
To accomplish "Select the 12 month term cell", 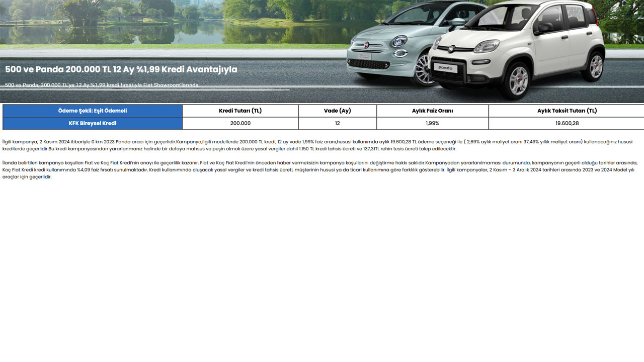I will pos(337,123).
